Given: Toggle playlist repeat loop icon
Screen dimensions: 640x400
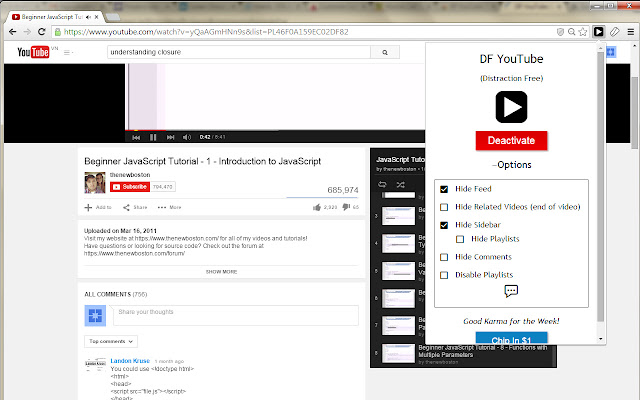Looking at the screenshot, I should (x=383, y=185).
